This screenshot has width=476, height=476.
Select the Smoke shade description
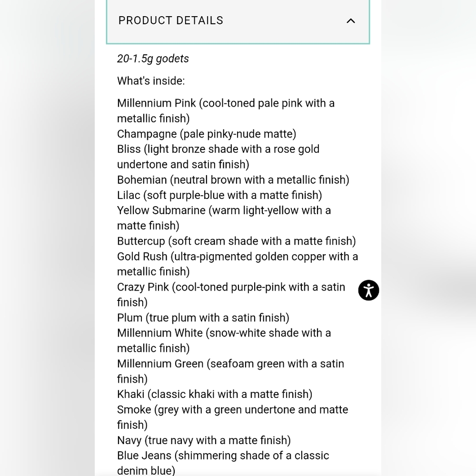(x=233, y=417)
